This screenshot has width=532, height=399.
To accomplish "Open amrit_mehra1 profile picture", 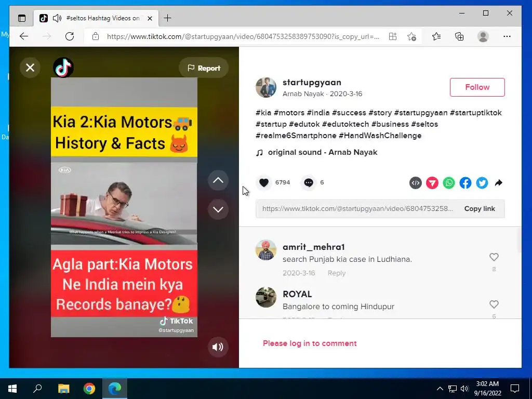I will pyautogui.click(x=266, y=250).
